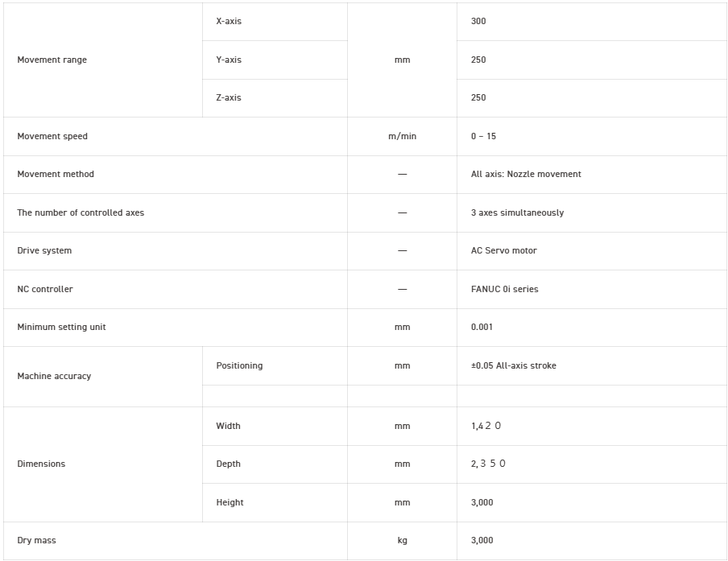Click the 0 – 15 speed value
This screenshot has height=561, width=728.
point(483,136)
